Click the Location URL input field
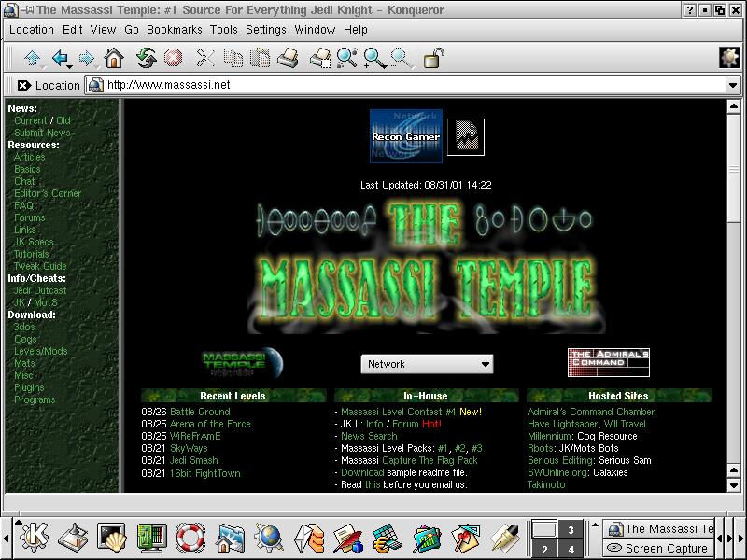This screenshot has height=560, width=747. (x=406, y=85)
